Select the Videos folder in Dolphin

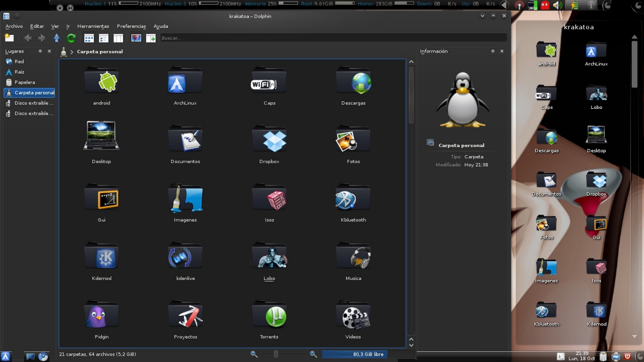[x=353, y=320]
